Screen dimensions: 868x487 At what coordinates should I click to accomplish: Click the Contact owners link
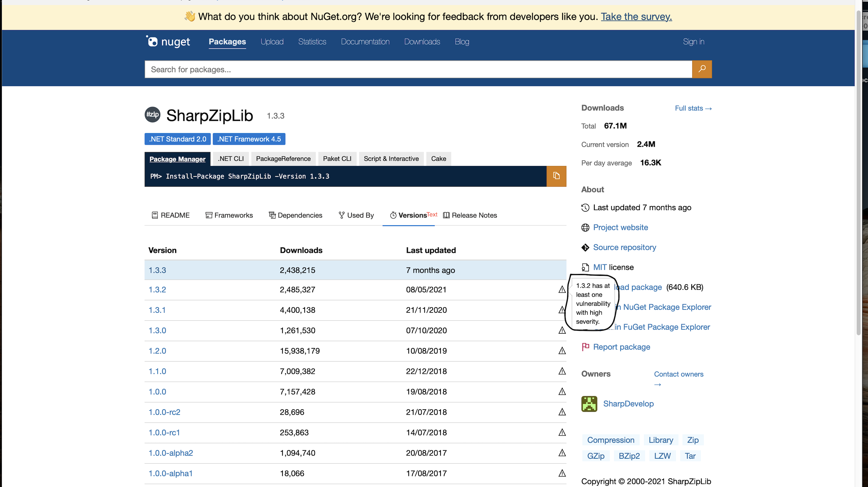679,374
